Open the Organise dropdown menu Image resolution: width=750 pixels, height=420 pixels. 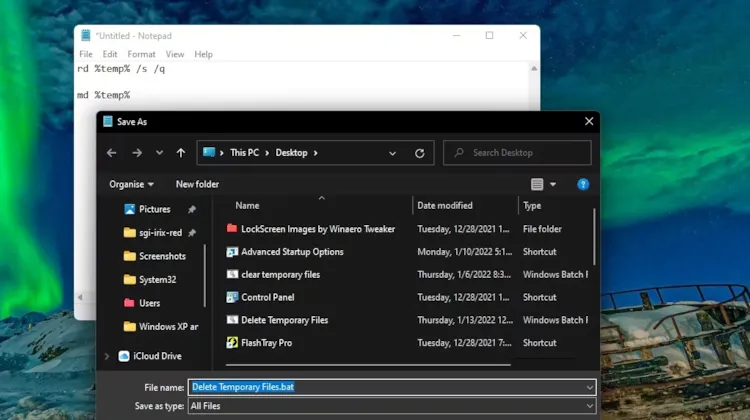tap(132, 184)
